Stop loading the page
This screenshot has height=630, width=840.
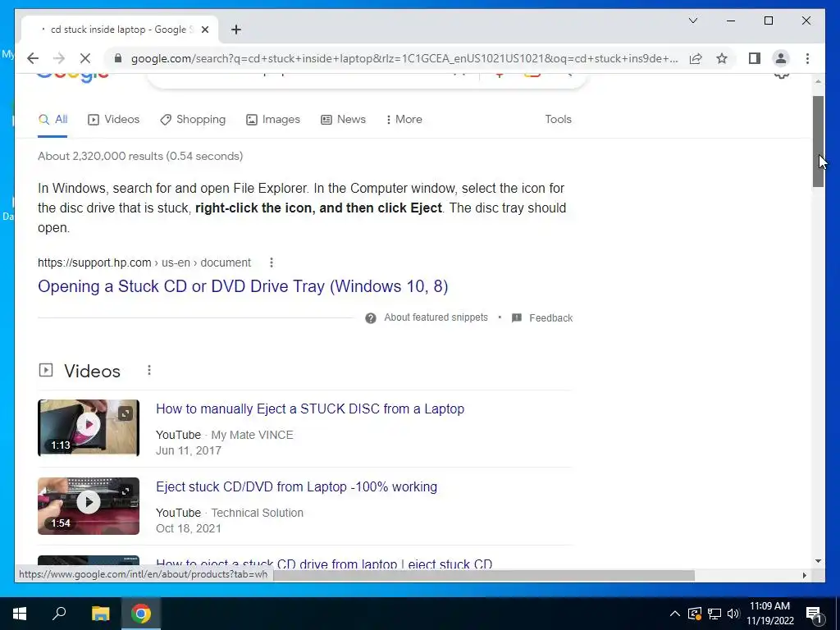[x=84, y=58]
